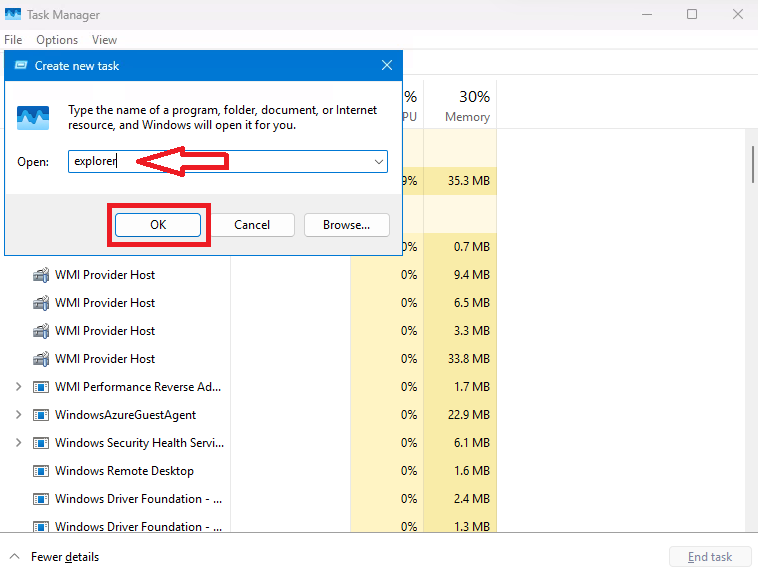Click the Task Manager title bar icon

[14, 15]
